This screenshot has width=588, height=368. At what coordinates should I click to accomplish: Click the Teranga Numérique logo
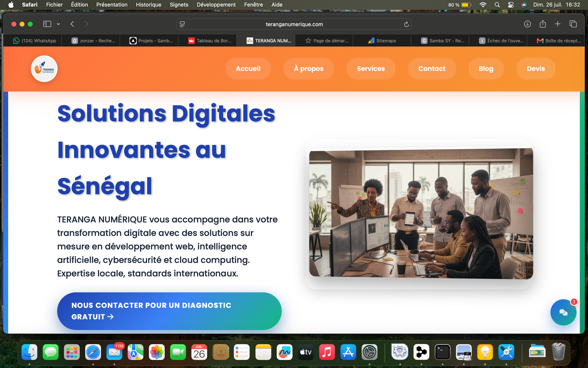(x=44, y=68)
